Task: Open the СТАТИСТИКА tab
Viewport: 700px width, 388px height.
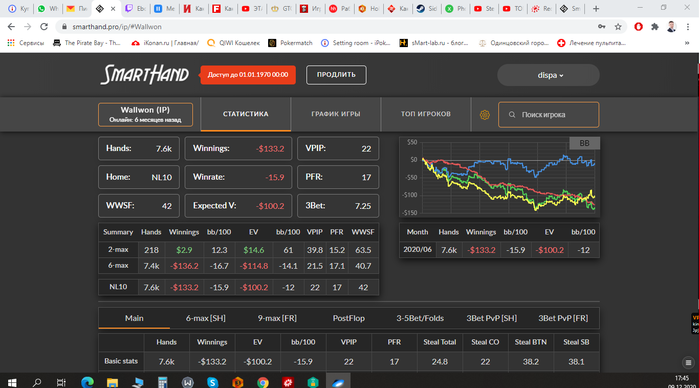Action: click(x=246, y=114)
